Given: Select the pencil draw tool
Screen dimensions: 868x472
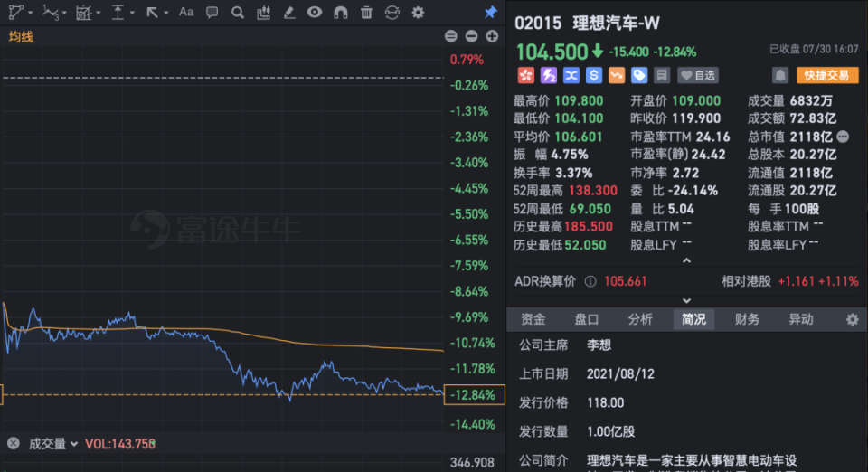Looking at the screenshot, I should click(x=289, y=12).
